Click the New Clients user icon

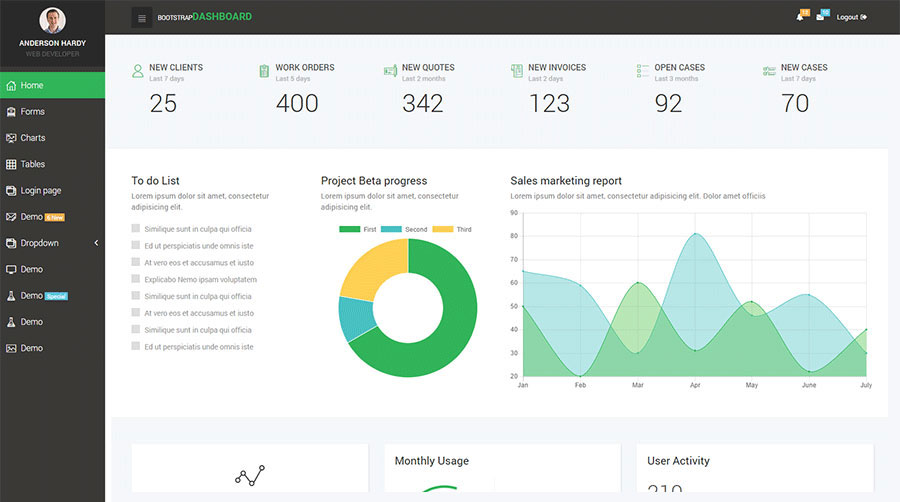pyautogui.click(x=137, y=71)
